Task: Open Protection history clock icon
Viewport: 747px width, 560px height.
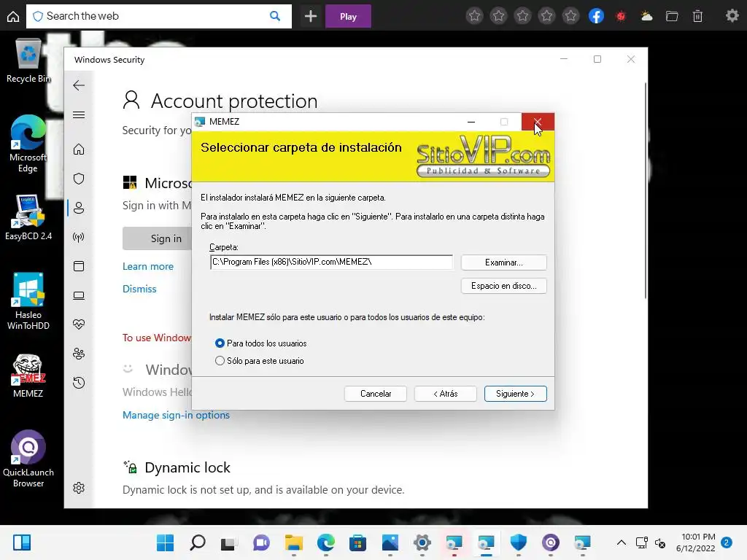Action: 79,383
